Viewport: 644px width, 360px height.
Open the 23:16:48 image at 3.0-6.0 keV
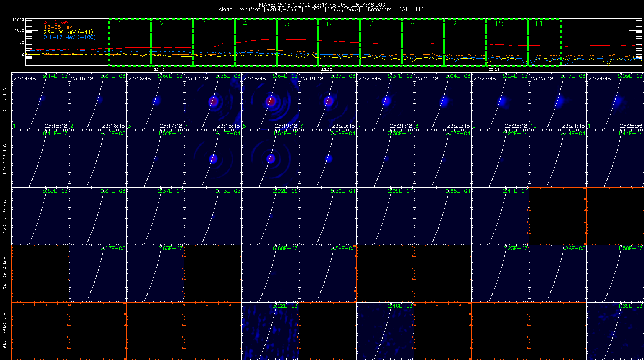tap(155, 101)
